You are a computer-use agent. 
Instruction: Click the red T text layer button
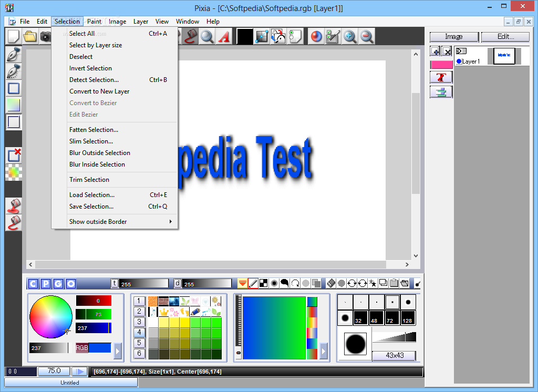(x=441, y=78)
